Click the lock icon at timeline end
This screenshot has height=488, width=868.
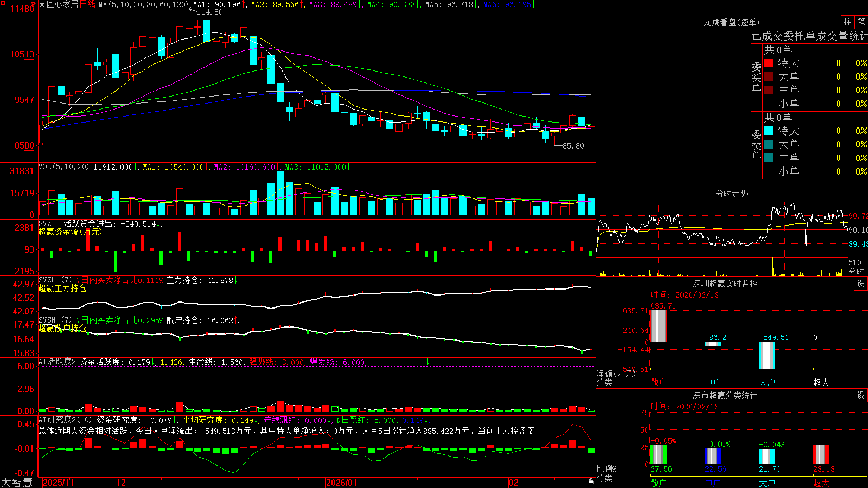(x=591, y=481)
